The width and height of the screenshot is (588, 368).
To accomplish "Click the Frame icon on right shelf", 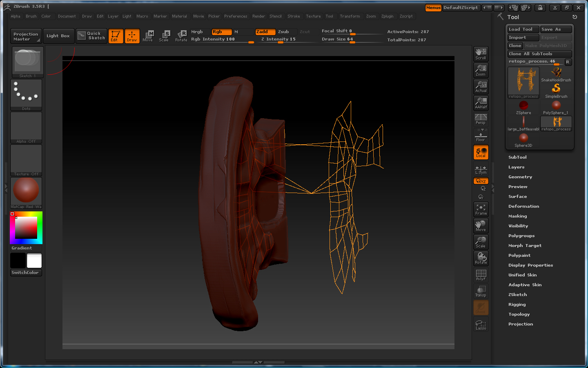I will click(x=481, y=209).
